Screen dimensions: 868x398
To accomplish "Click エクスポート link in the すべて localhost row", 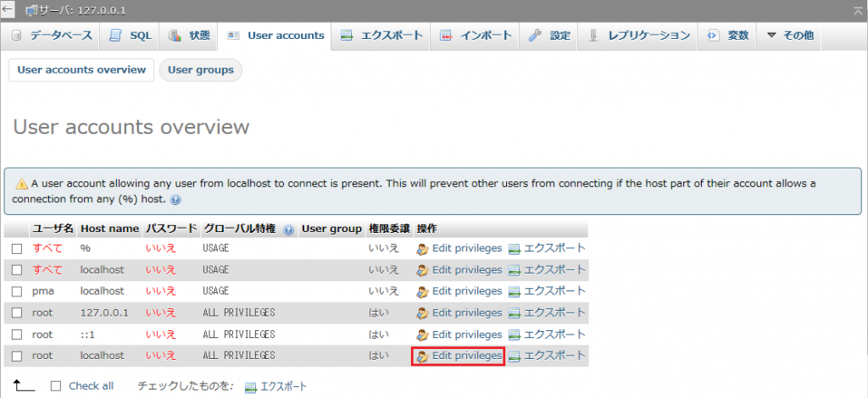I will pos(547,270).
